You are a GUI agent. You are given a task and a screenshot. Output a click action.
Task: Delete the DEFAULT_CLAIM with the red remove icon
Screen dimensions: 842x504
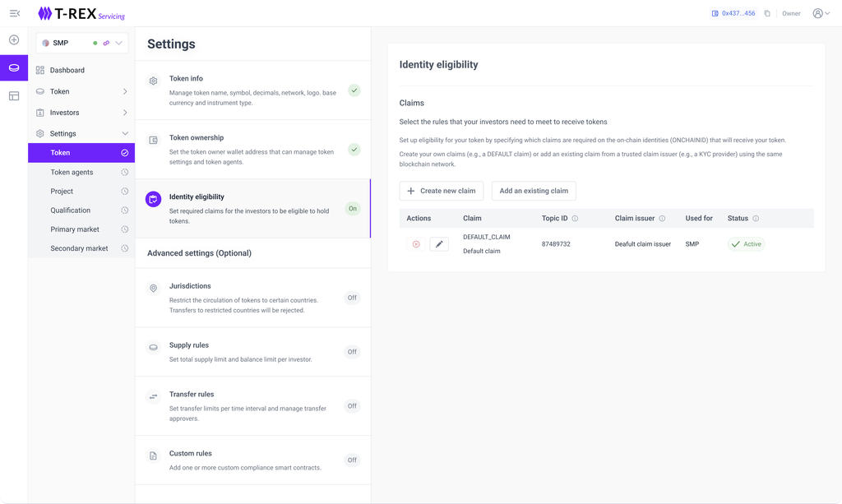[x=416, y=244]
